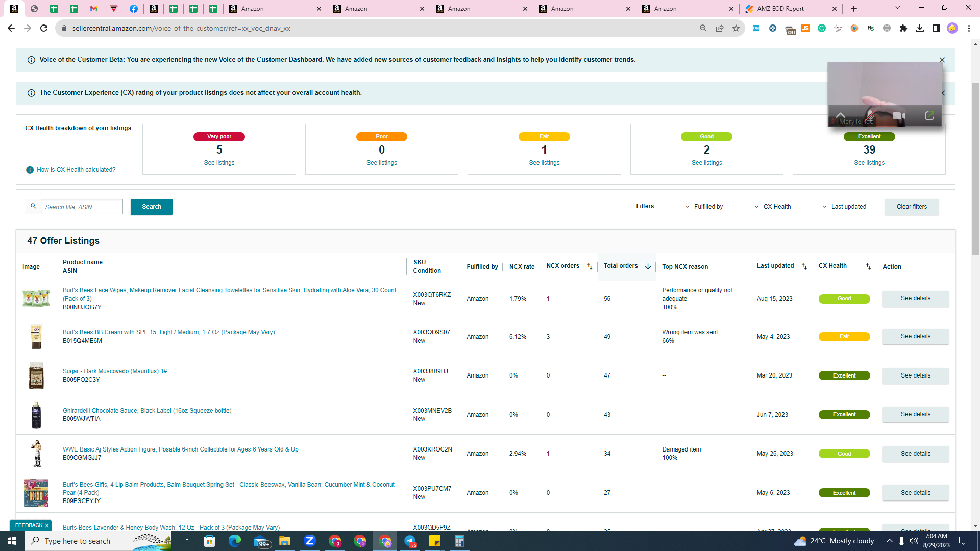Screen dimensions: 980x551
Task: Sort by NCX orders arrows
Action: point(590,266)
